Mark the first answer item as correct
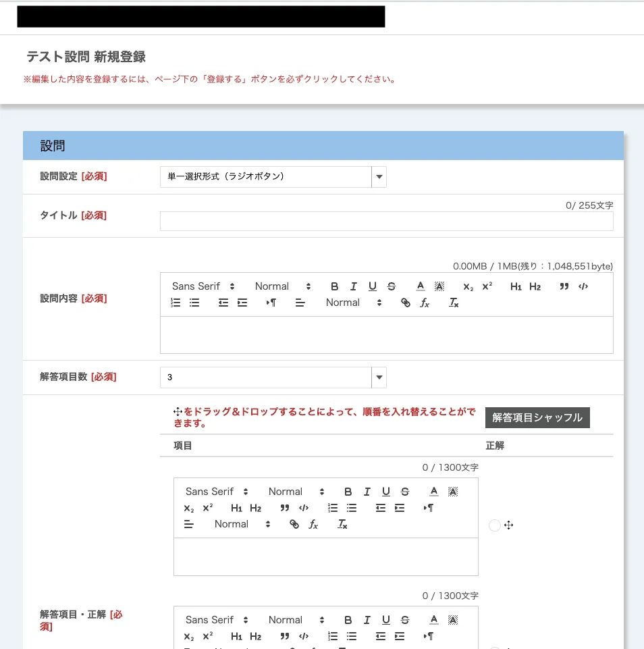The width and height of the screenshot is (644, 649). (494, 525)
